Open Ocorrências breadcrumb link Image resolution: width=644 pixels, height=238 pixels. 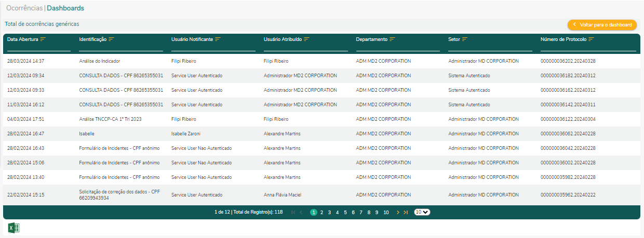point(24,8)
